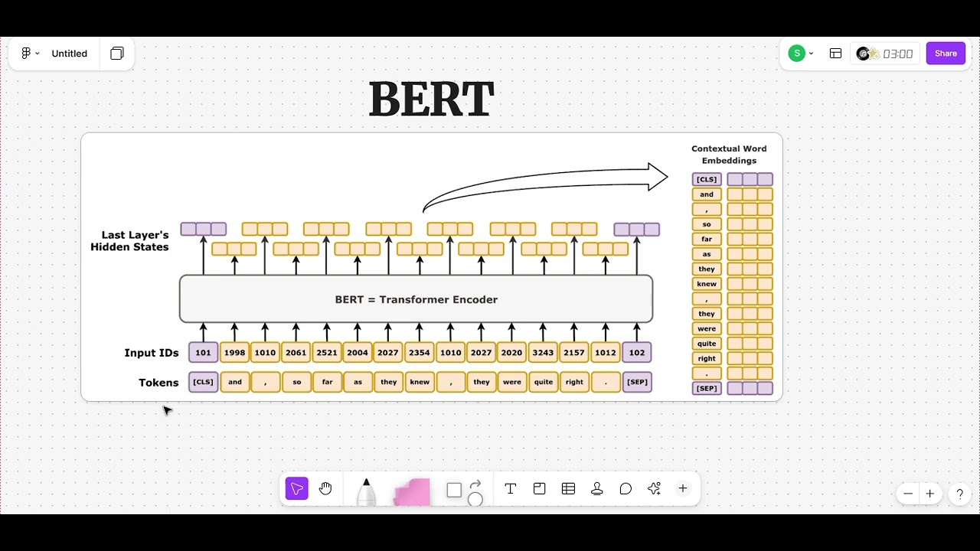Click the 'Input IDs' label

click(152, 353)
